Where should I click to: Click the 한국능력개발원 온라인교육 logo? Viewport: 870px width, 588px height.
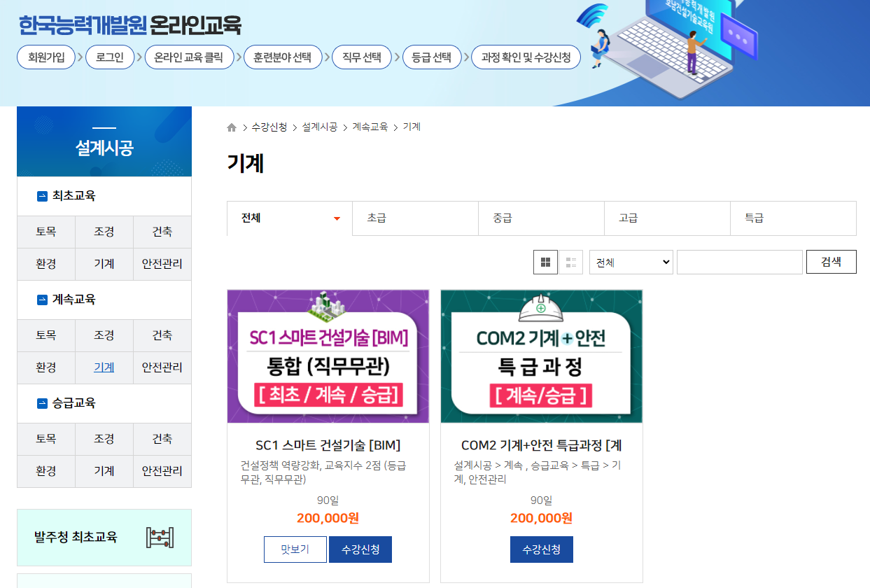(130, 25)
